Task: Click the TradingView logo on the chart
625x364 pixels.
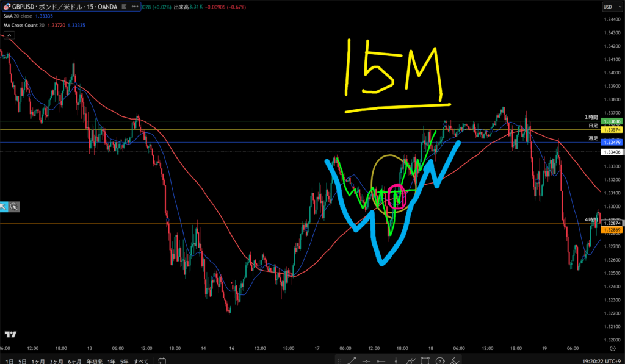Action: [x=10, y=334]
